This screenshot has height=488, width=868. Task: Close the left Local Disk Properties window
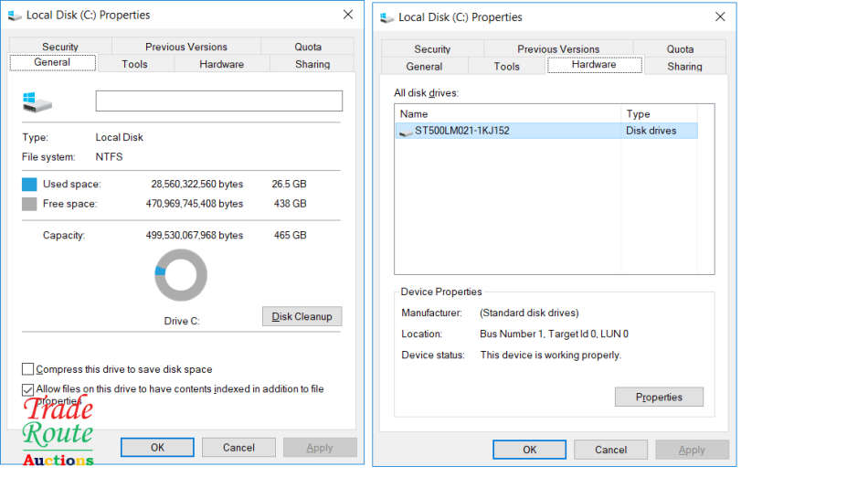point(348,15)
